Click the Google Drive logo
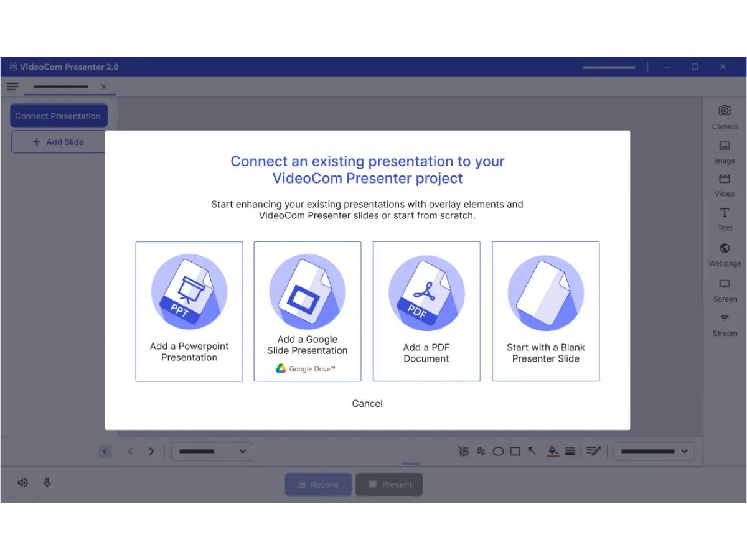Image resolution: width=747 pixels, height=560 pixels. tap(281, 369)
